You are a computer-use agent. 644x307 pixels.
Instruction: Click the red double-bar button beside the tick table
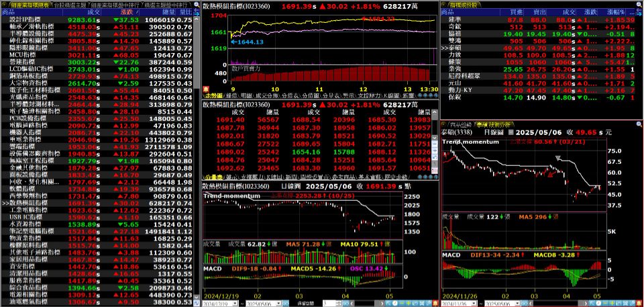[435, 171]
